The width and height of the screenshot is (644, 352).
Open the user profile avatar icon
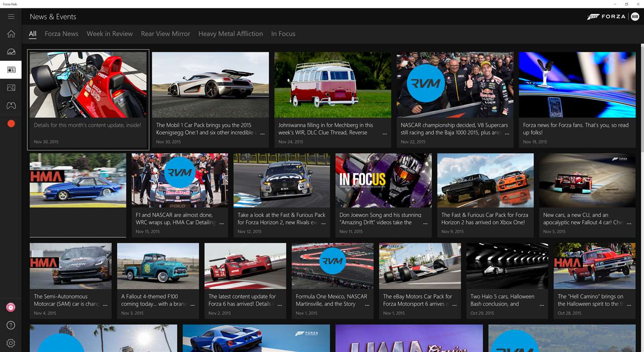(x=11, y=307)
